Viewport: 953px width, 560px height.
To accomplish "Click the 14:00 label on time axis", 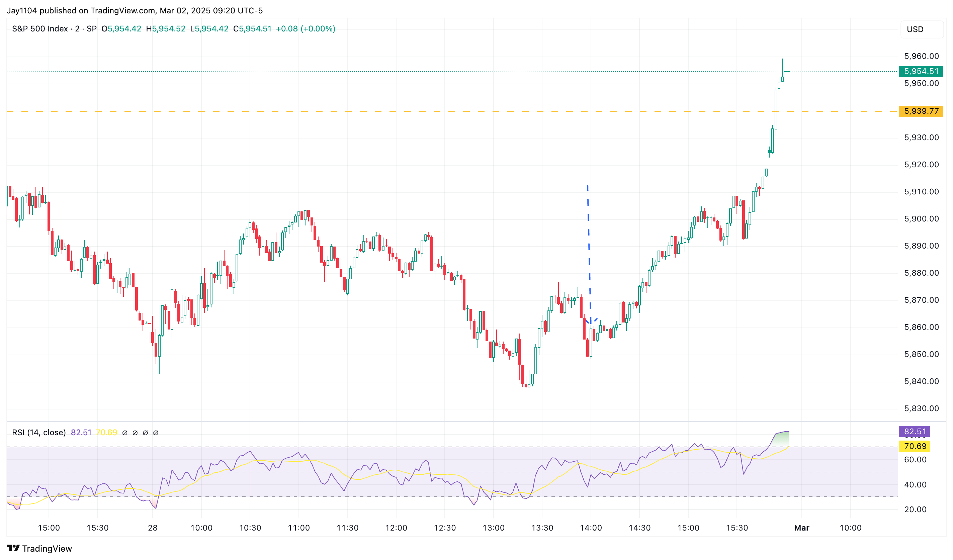I will [x=591, y=528].
